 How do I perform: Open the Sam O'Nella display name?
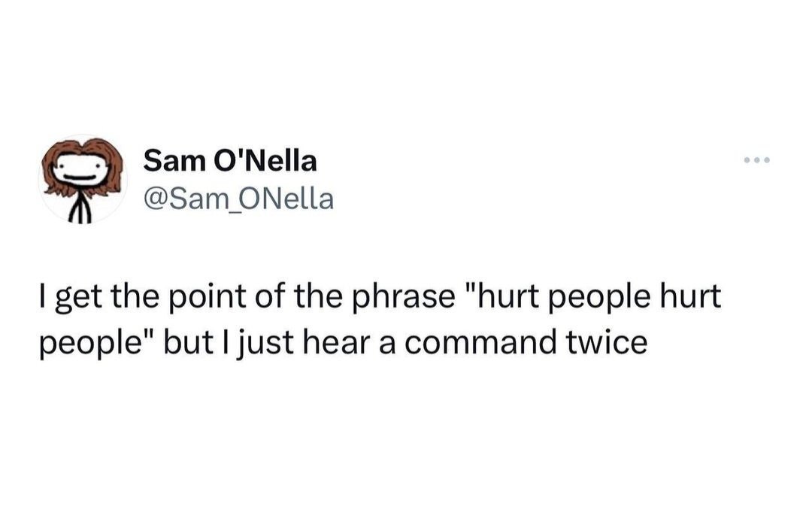[230, 160]
